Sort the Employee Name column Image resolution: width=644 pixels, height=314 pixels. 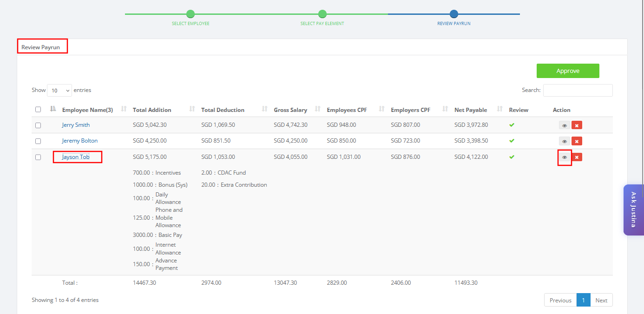124,109
